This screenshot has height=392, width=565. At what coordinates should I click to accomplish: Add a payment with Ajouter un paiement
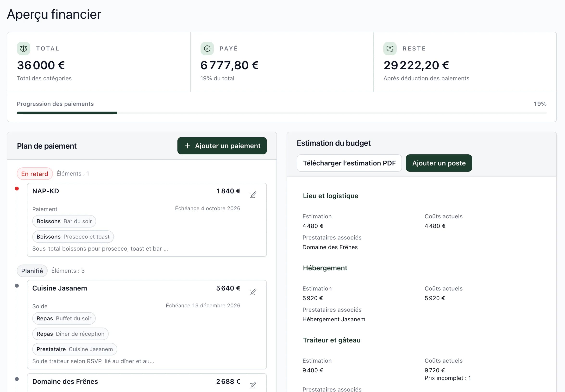pos(222,146)
